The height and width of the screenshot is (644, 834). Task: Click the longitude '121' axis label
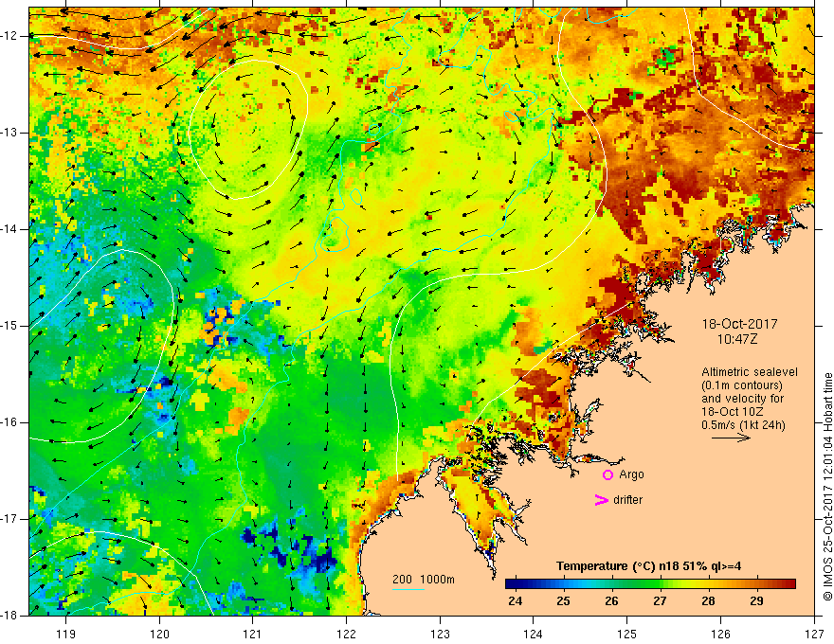pyautogui.click(x=253, y=634)
